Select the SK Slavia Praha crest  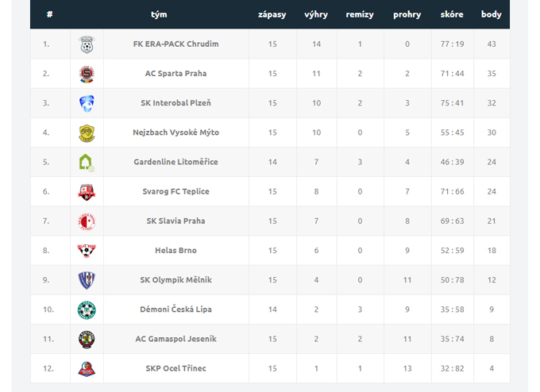87,221
